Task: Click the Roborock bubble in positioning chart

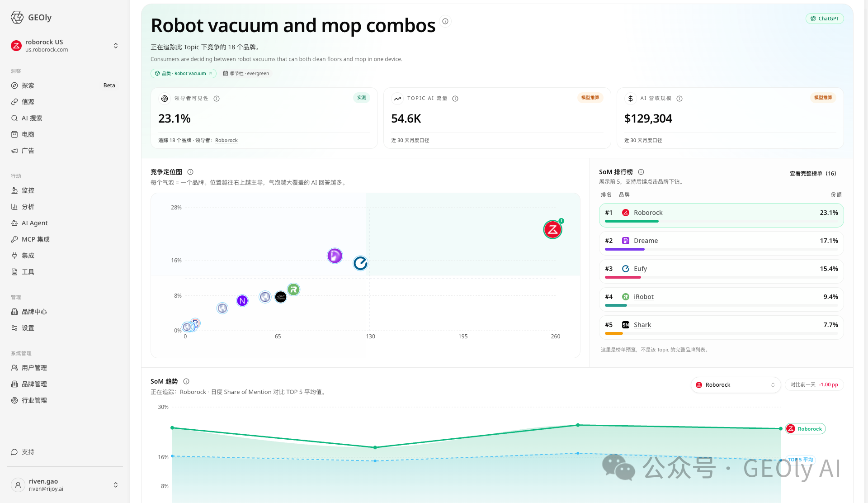Action: tap(552, 229)
